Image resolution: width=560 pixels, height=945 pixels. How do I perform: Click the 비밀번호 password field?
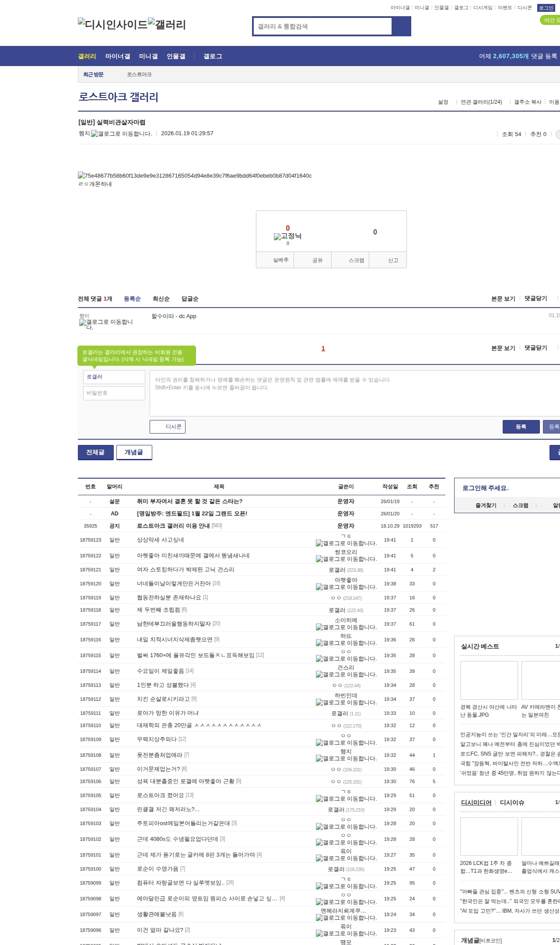(x=114, y=393)
